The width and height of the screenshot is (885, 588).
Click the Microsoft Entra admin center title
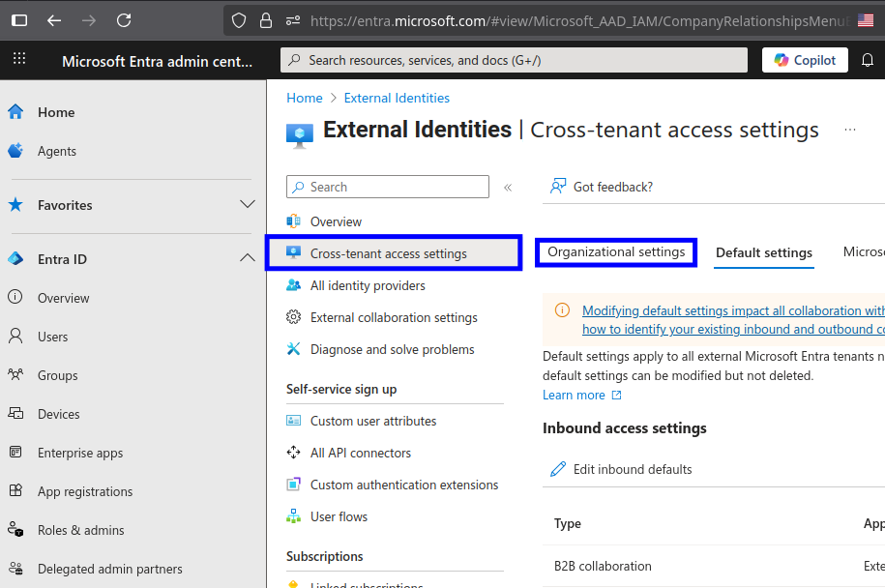[157, 61]
